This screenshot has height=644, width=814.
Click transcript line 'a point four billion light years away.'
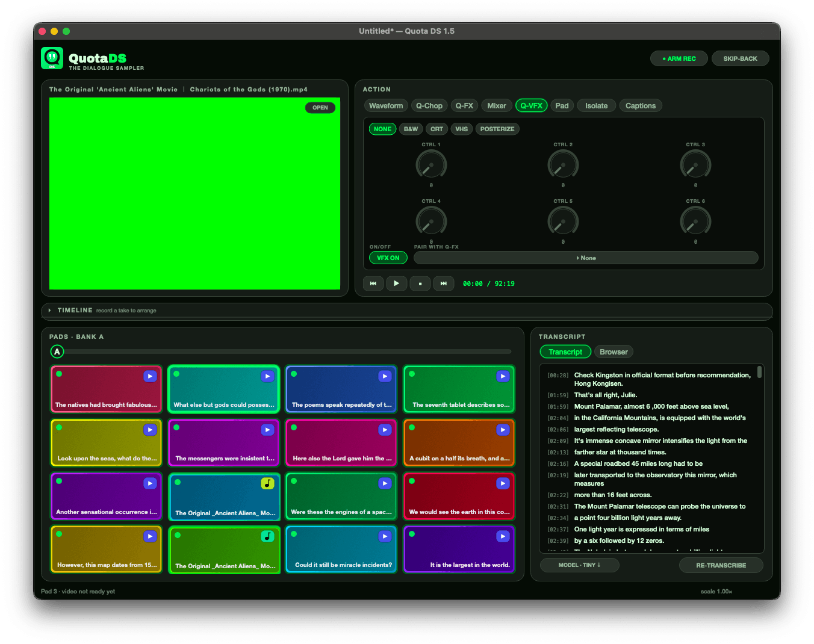click(x=628, y=518)
